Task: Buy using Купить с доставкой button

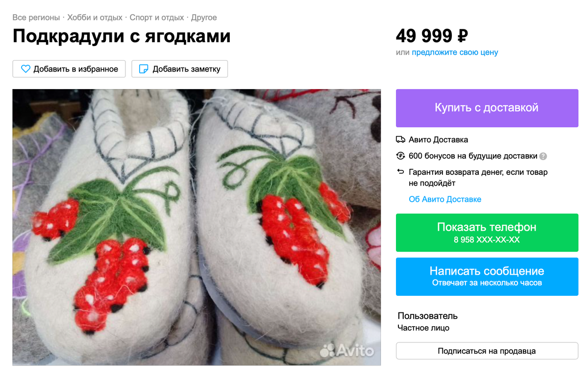Action: click(x=487, y=108)
